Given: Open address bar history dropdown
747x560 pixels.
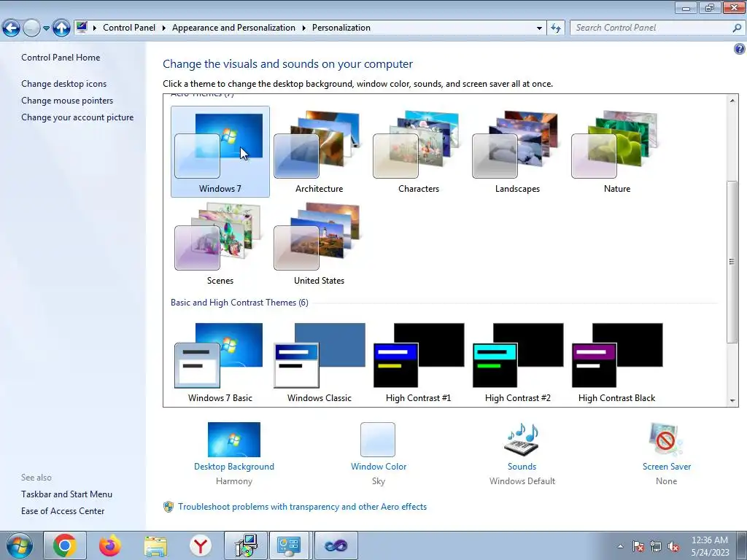Looking at the screenshot, I should 539,28.
